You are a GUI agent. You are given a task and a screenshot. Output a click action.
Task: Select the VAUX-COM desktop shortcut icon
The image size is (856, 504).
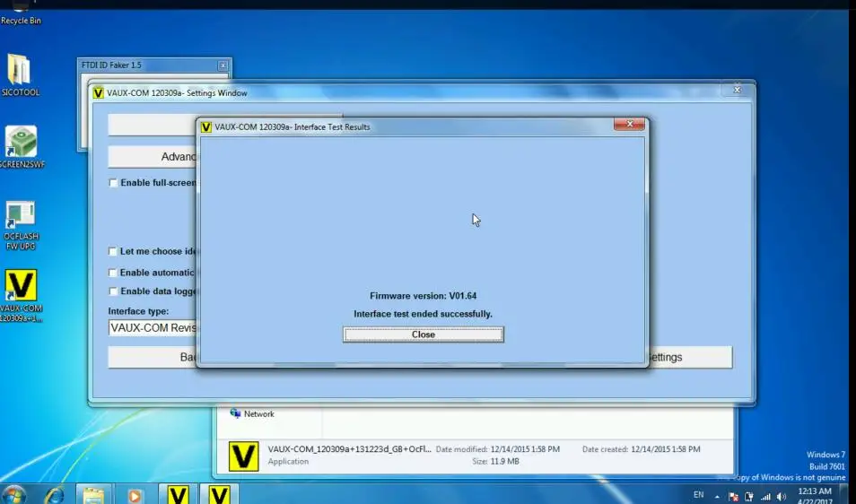tap(21, 295)
